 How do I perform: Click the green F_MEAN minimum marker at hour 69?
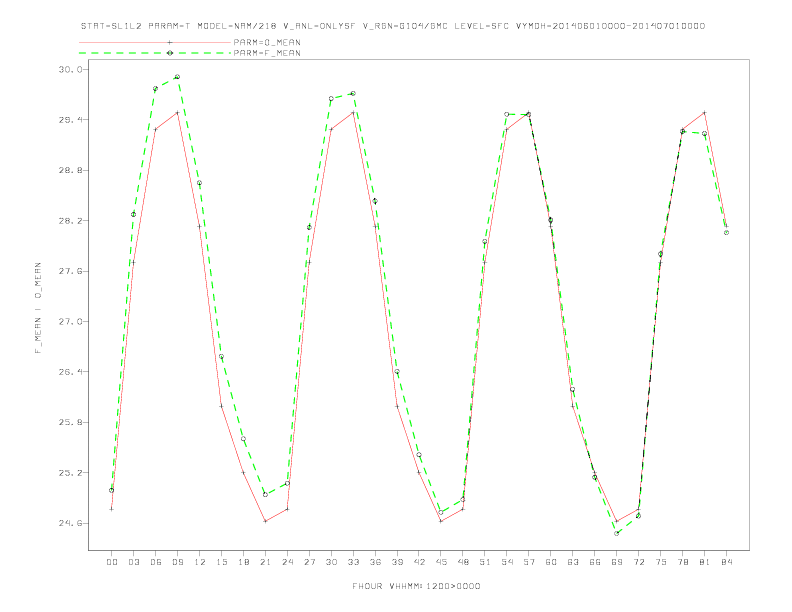point(617,533)
